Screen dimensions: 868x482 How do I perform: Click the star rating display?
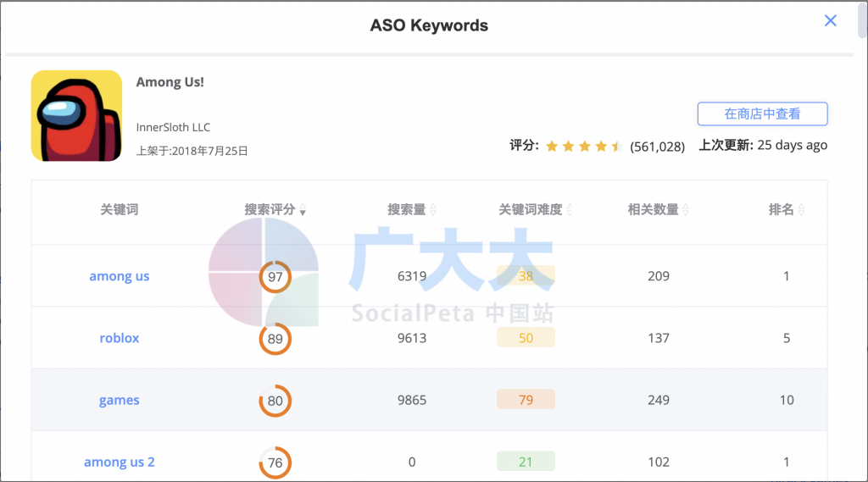[x=584, y=146]
